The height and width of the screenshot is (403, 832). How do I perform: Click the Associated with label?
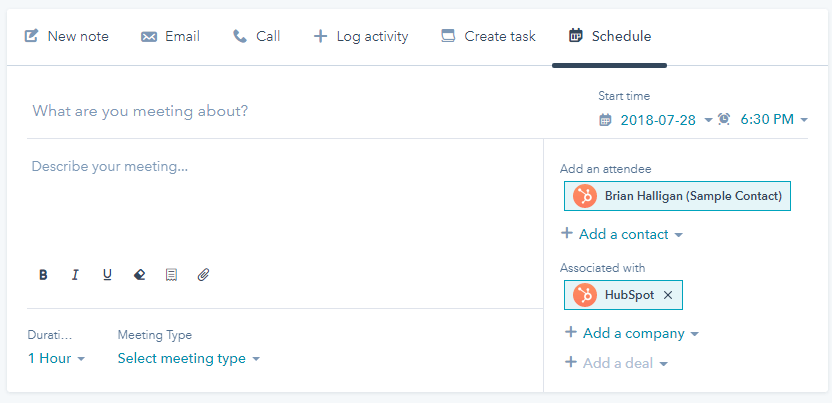[602, 268]
